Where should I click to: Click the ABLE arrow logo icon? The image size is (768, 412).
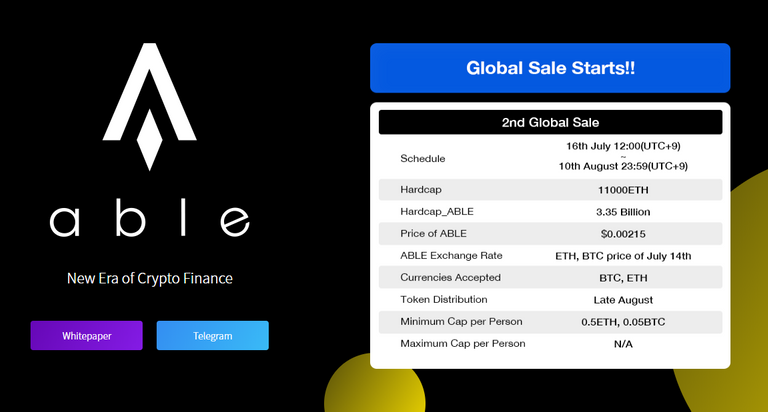[x=149, y=106]
